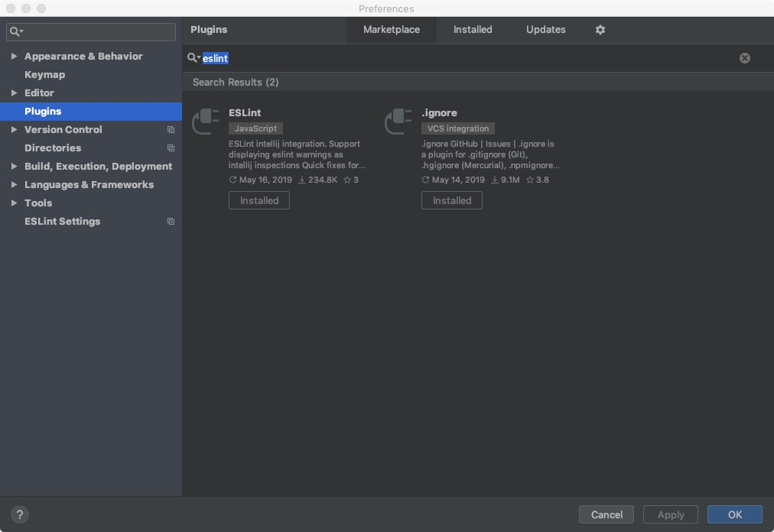Select Keymap in the settings tree
Viewport: 774px width, 532px height.
(x=91, y=74)
